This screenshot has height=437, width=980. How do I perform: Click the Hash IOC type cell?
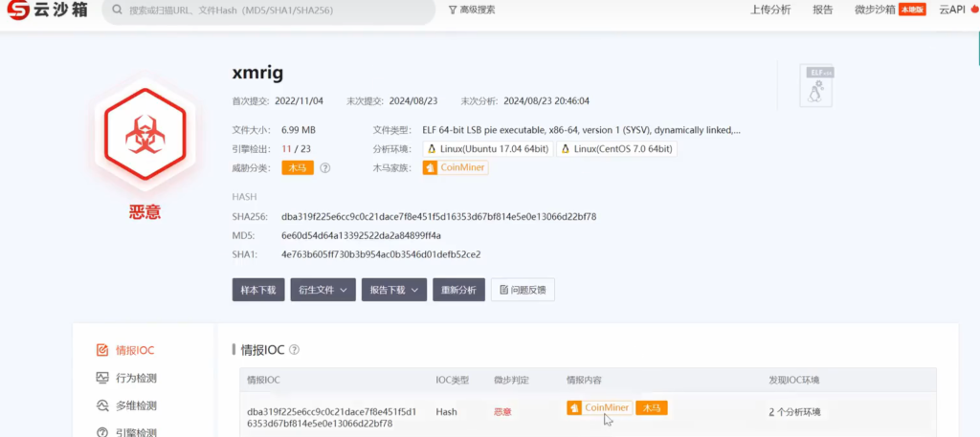pyautogui.click(x=446, y=412)
